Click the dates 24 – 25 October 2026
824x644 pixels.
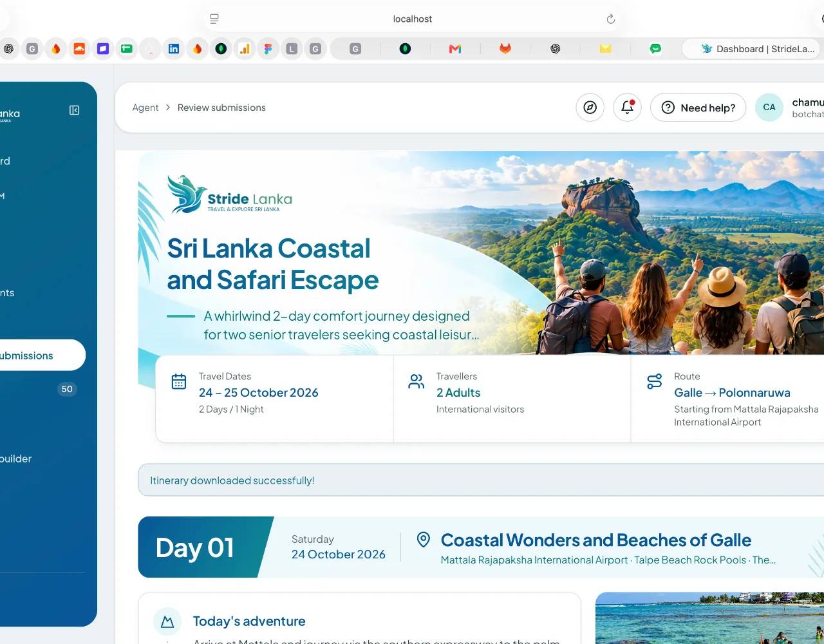coord(259,393)
